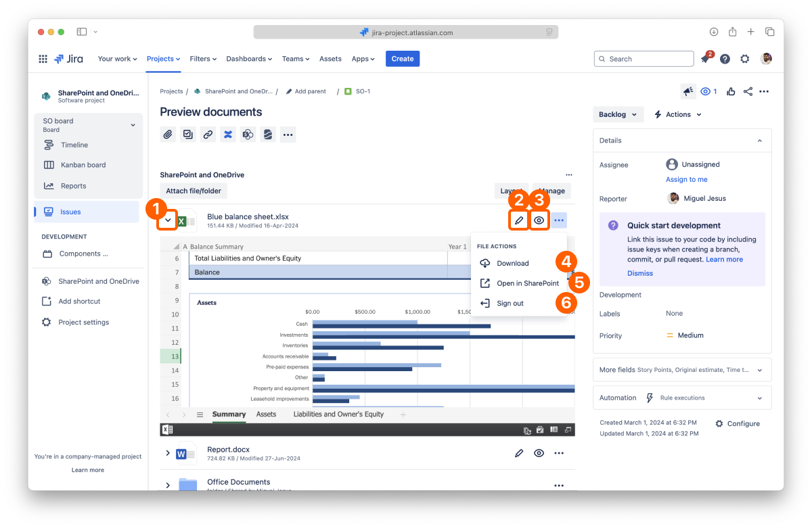Click the share icon in issue header
812x528 pixels.
point(748,92)
